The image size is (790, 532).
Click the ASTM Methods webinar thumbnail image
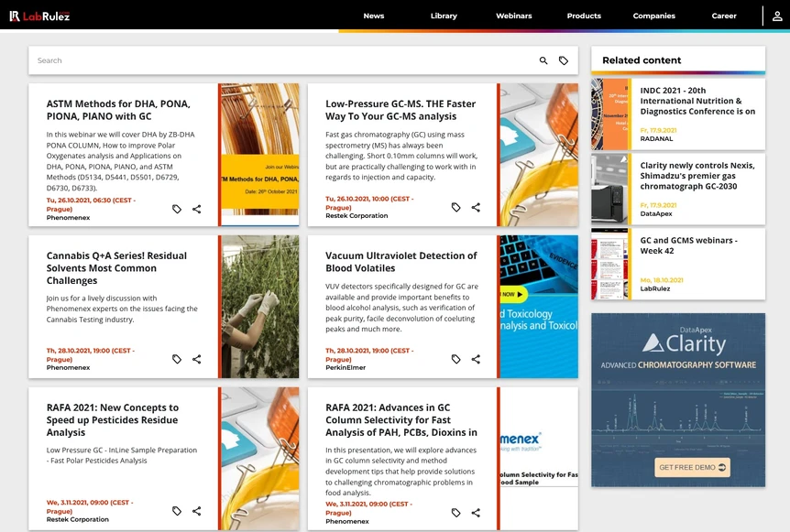coord(260,155)
